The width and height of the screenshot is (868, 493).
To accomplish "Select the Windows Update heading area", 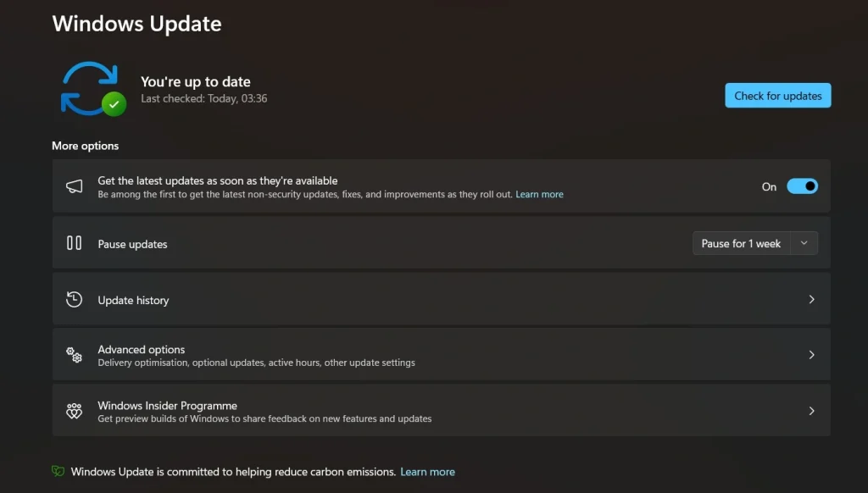I will (x=136, y=24).
